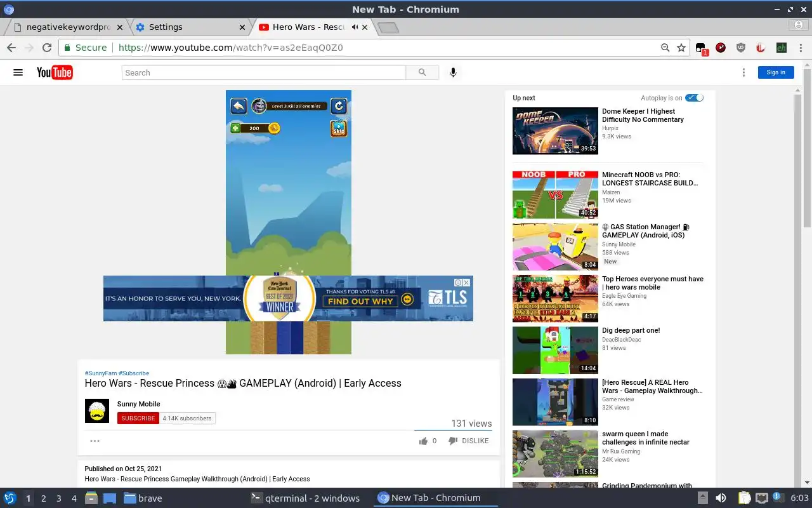Click the zoom indicator in the address bar
This screenshot has width=812, height=508.
(x=665, y=48)
